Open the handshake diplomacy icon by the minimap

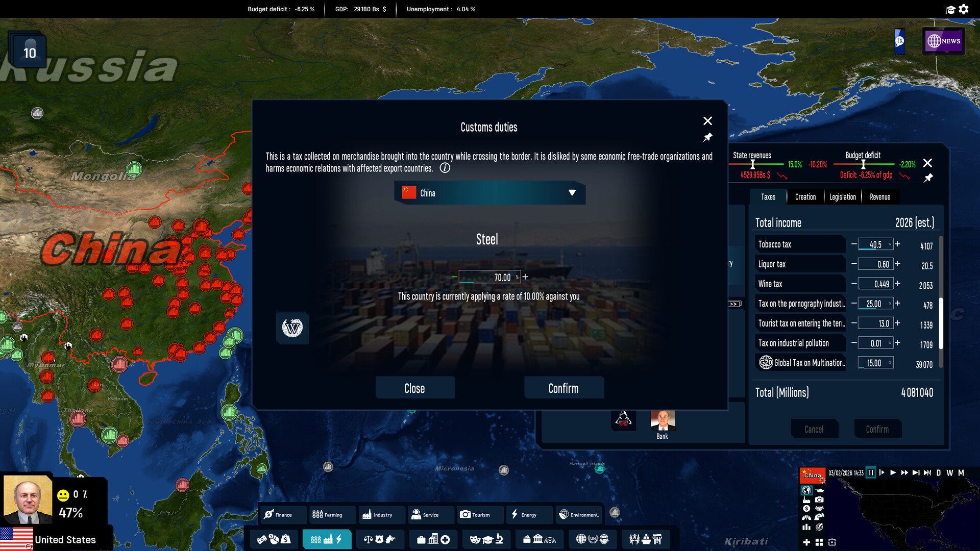pyautogui.click(x=819, y=508)
